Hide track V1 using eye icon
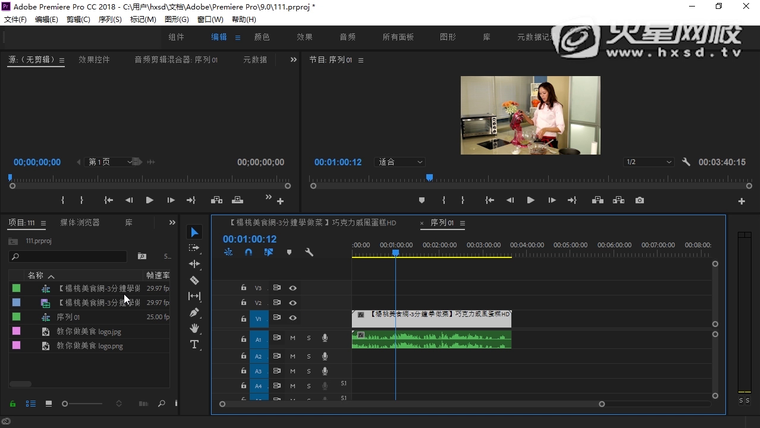760x428 pixels. click(x=293, y=318)
